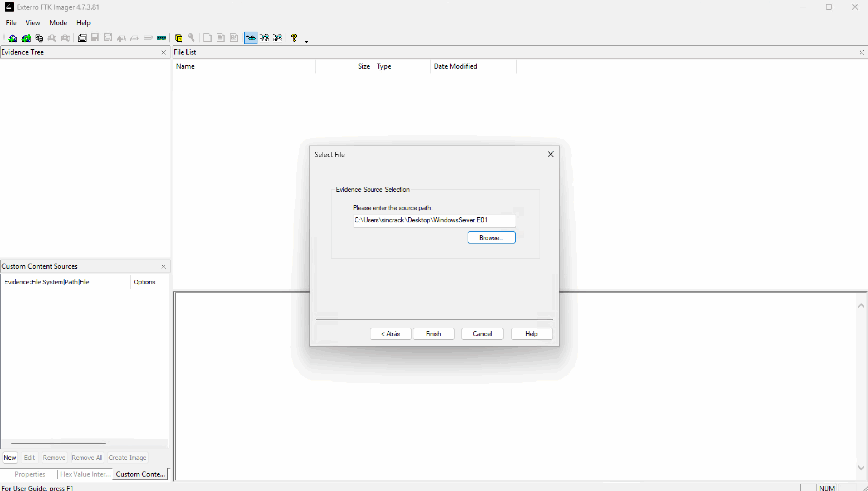Click the Remove All button
Image resolution: width=868 pixels, height=491 pixels.
coord(87,458)
